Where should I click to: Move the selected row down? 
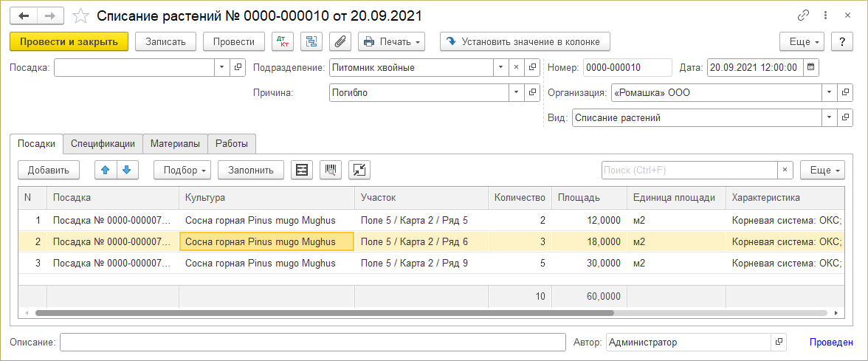point(127,170)
